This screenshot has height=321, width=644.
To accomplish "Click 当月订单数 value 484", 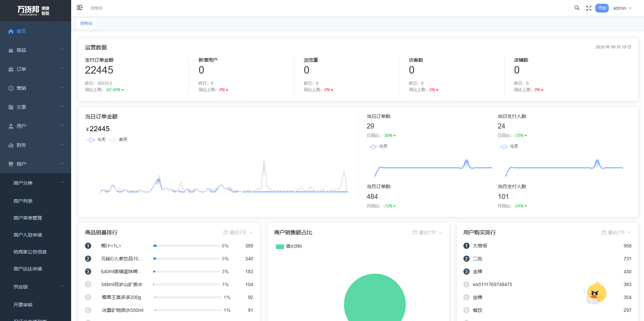I will (x=372, y=197).
